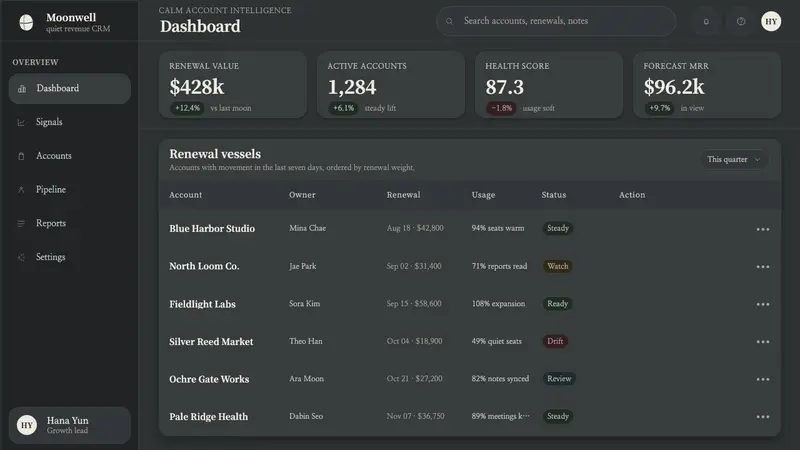Click the −1.8% change badge
Viewport: 800px width, 450px height.
[x=501, y=108]
